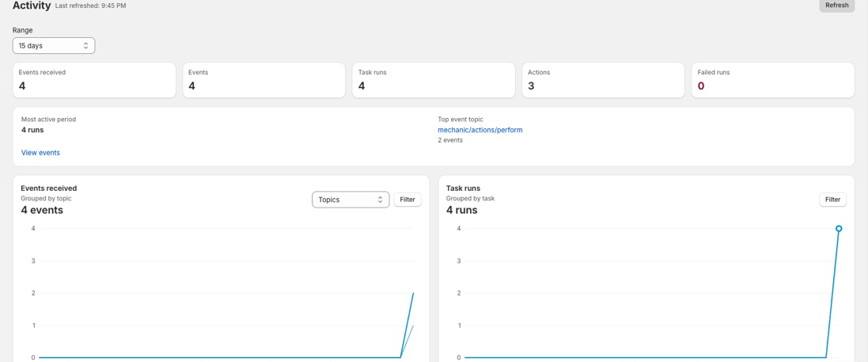Click the 'Grouped by task' subtitle
Image resolution: width=868 pixels, height=362 pixels.
(471, 198)
